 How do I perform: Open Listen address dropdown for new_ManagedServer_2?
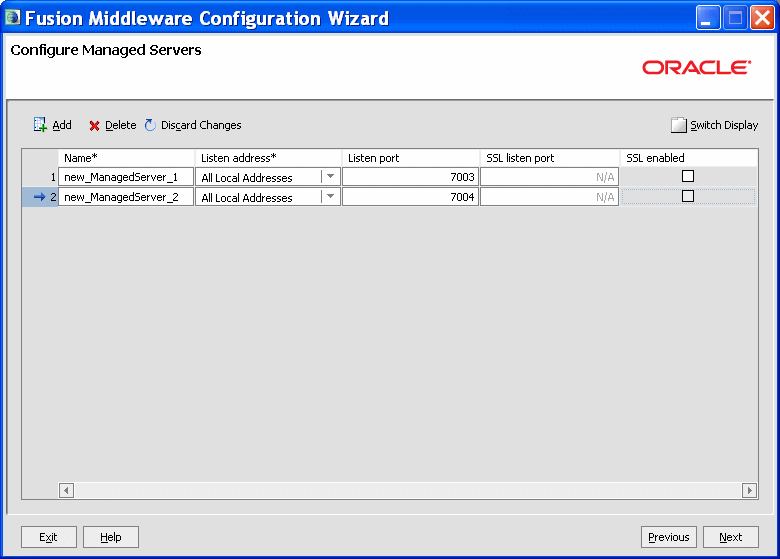[330, 196]
